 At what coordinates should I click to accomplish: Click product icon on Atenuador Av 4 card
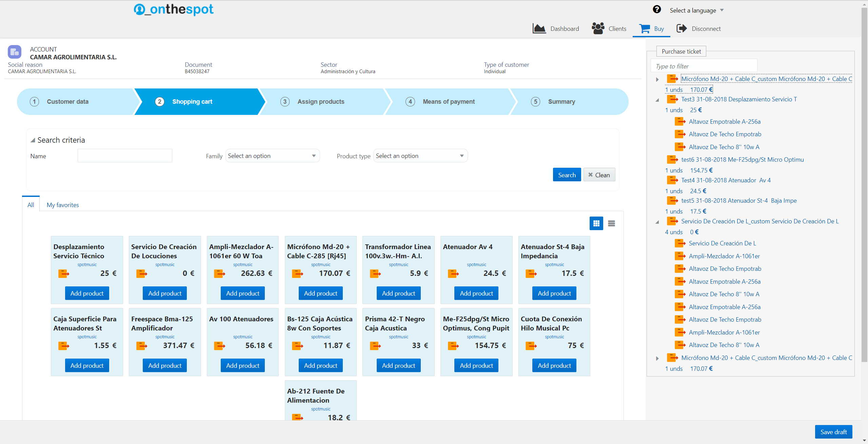pyautogui.click(x=453, y=273)
